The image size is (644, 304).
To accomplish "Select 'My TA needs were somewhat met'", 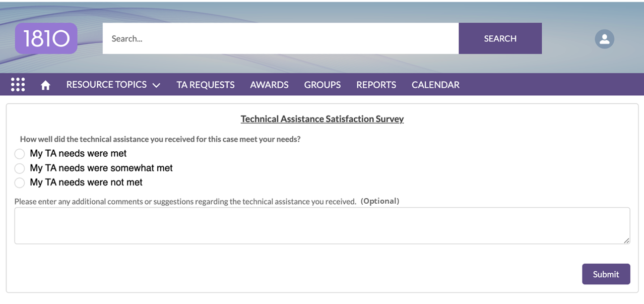I will pyautogui.click(x=20, y=168).
